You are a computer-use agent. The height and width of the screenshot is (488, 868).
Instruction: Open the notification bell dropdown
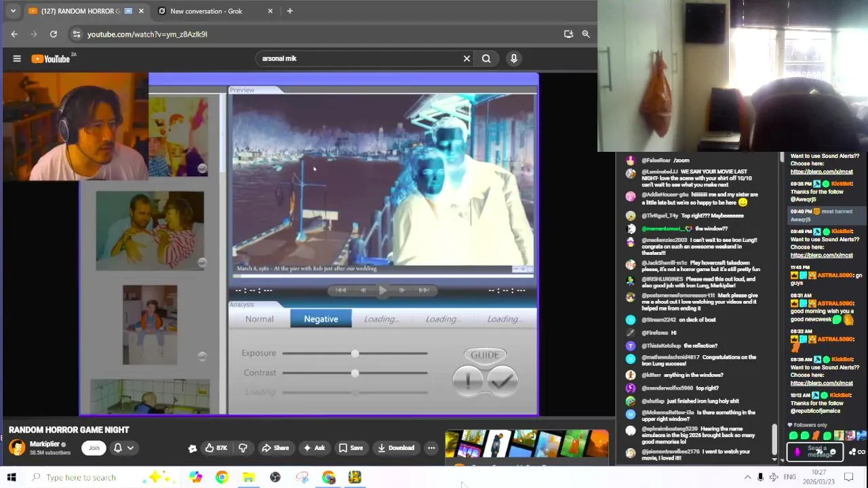point(123,448)
